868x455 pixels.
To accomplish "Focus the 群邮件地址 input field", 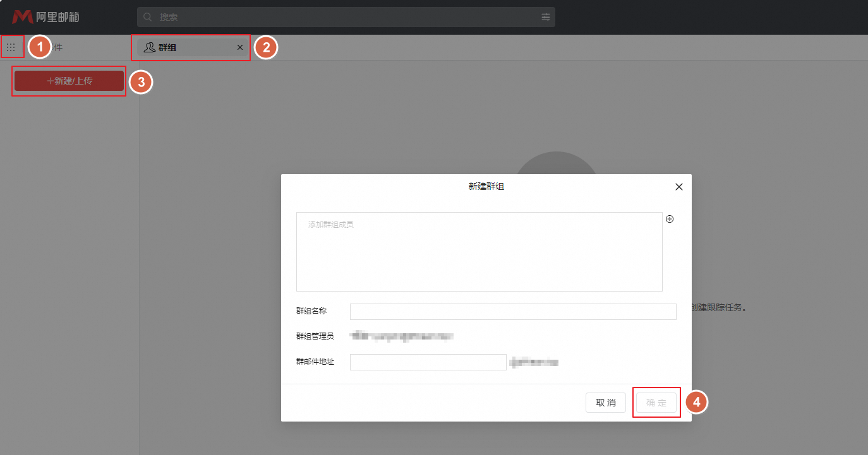I will tap(428, 362).
